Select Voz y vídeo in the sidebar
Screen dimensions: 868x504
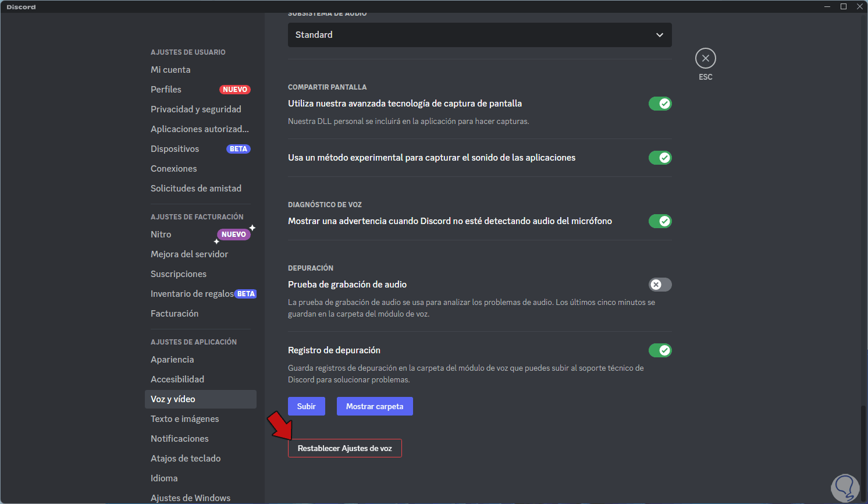pyautogui.click(x=200, y=399)
